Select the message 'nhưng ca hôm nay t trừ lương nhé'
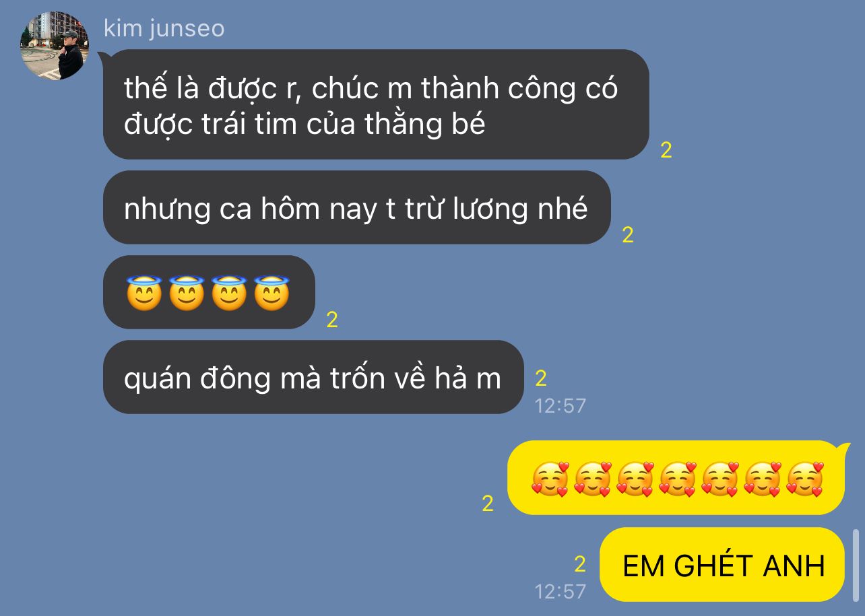 point(356,208)
